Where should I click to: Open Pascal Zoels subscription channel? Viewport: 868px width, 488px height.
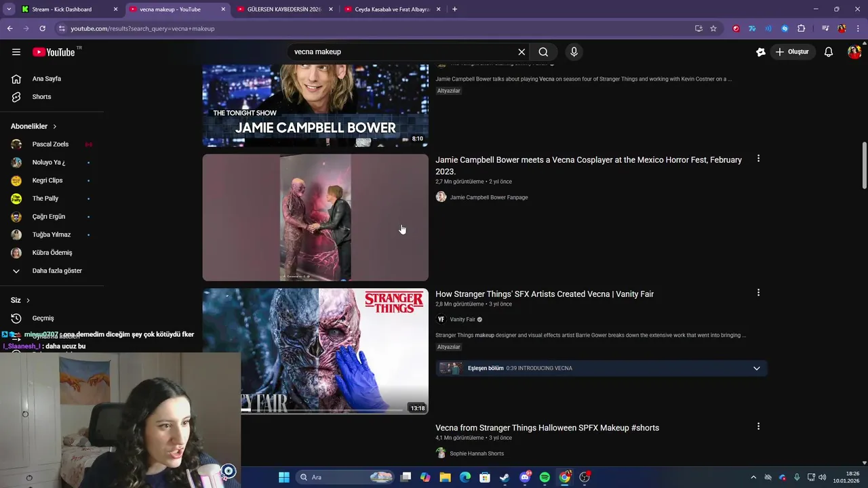click(x=52, y=144)
